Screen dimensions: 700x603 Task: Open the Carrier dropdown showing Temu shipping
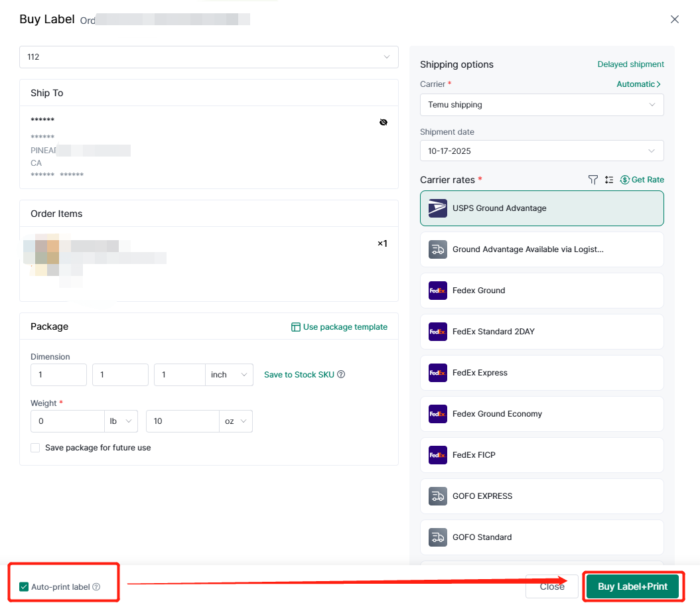point(541,105)
